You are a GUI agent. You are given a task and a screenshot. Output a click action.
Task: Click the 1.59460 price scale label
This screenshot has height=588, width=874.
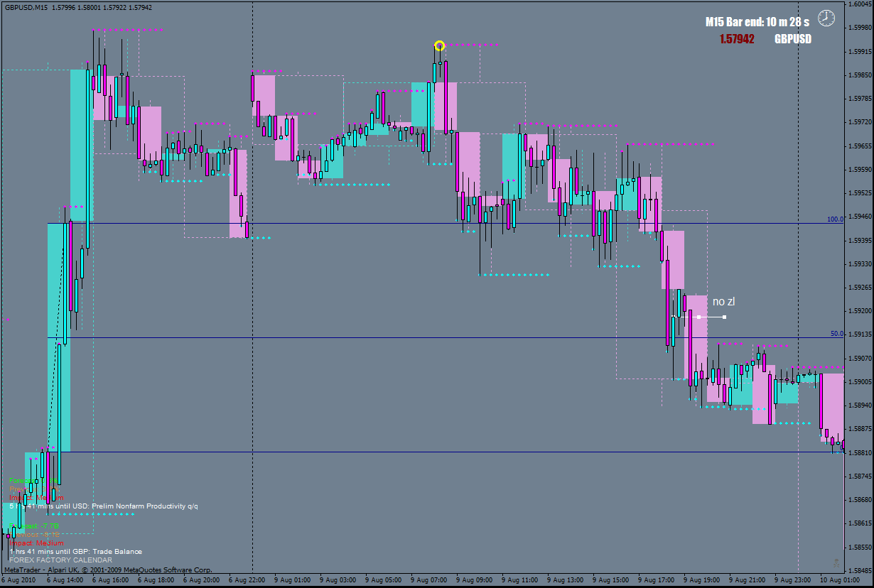pos(860,217)
